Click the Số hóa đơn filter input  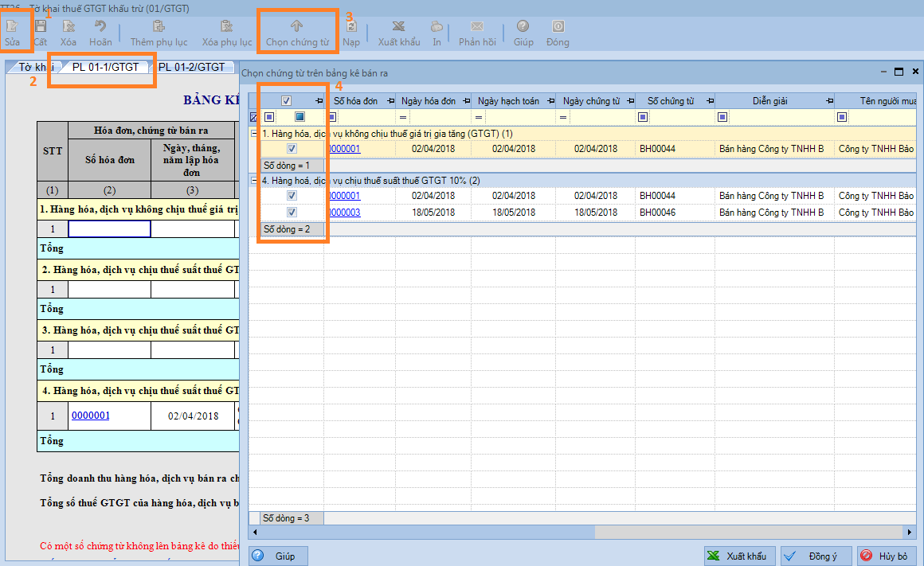pyautogui.click(x=366, y=117)
